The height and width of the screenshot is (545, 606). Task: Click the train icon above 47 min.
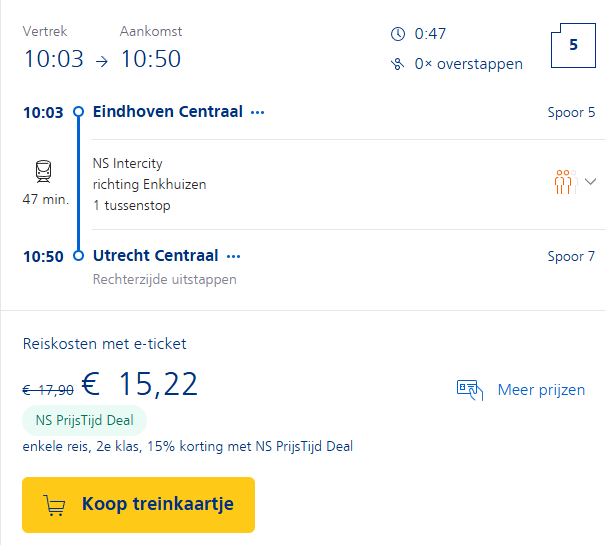[x=43, y=171]
